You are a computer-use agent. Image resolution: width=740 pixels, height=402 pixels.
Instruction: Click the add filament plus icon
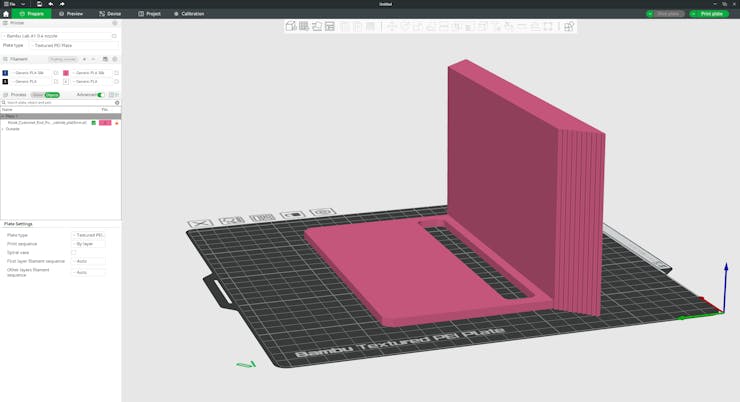84,59
